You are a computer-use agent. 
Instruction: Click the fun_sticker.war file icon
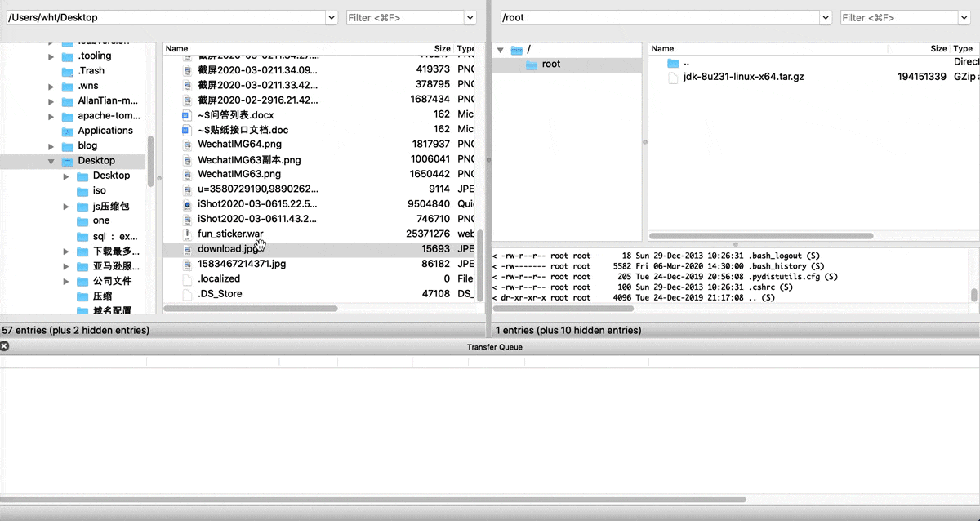point(186,234)
